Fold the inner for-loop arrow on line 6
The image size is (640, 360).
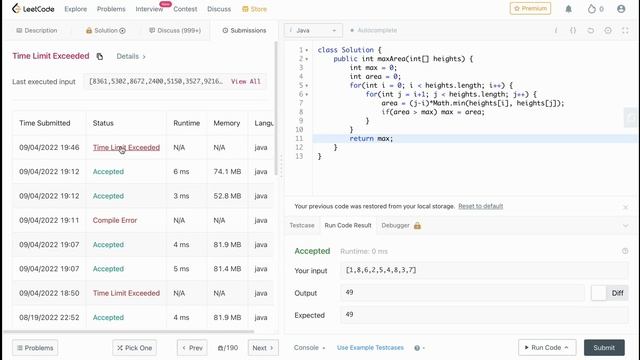(307, 95)
